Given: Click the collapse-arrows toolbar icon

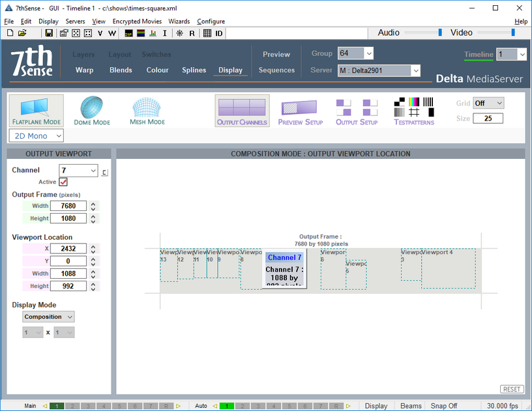Looking at the screenshot, I should [x=88, y=33].
